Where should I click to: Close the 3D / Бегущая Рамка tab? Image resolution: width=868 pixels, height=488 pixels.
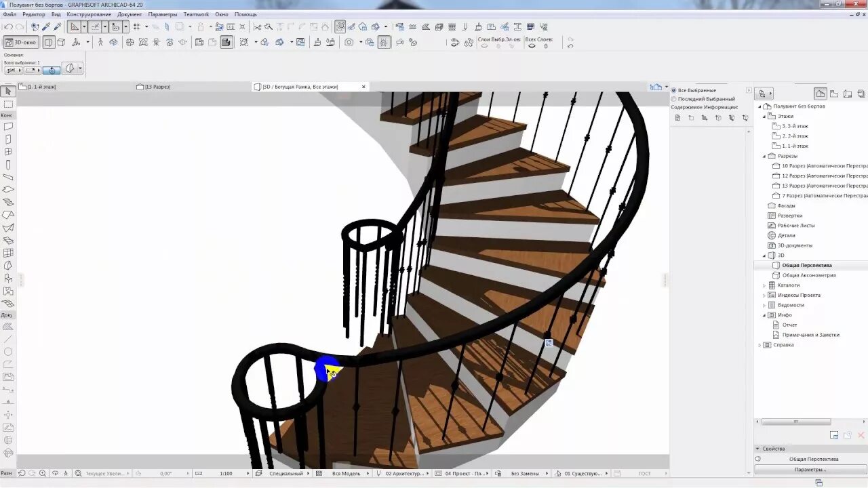pos(363,87)
